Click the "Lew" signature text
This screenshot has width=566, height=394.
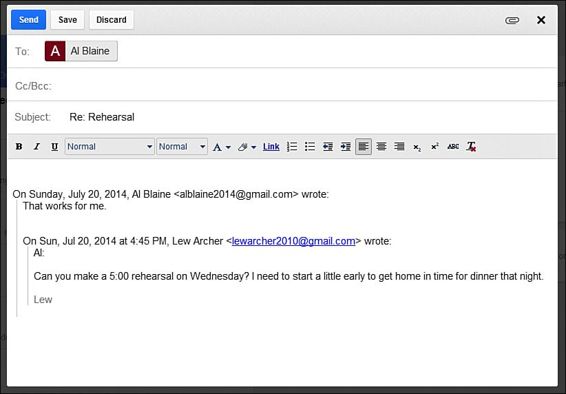pyautogui.click(x=43, y=299)
